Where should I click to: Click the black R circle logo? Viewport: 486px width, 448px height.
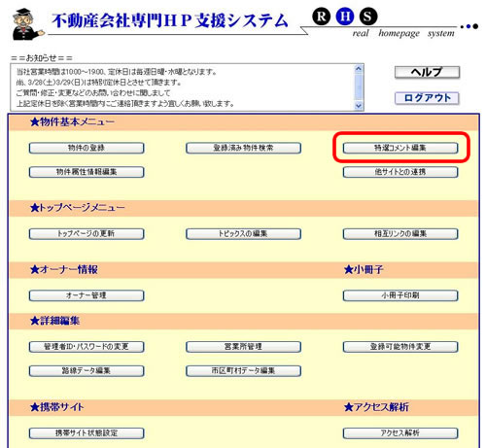coord(321,17)
